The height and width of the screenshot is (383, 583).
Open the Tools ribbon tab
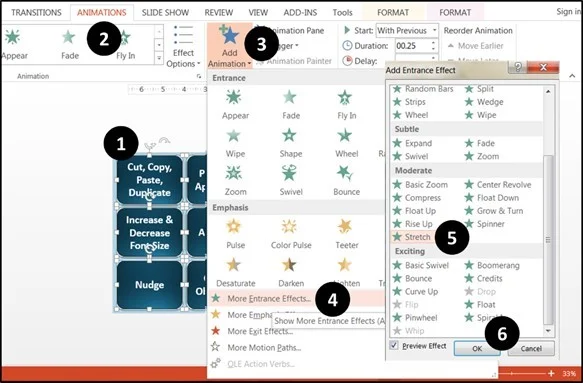pyautogui.click(x=342, y=12)
